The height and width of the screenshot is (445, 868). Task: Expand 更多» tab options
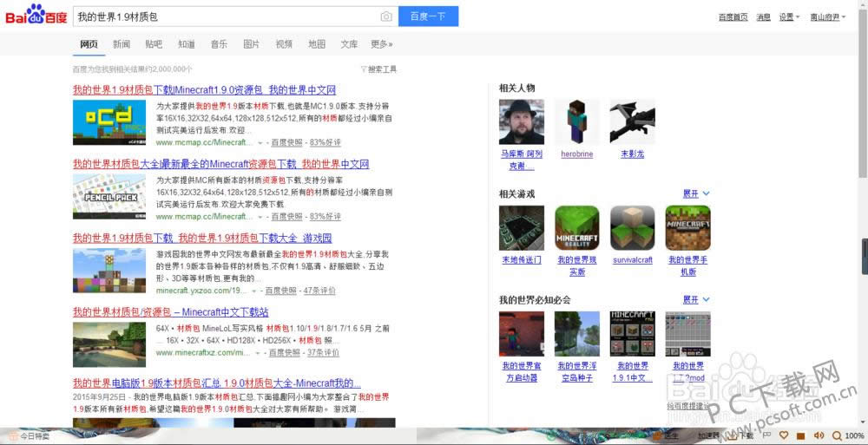point(381,44)
